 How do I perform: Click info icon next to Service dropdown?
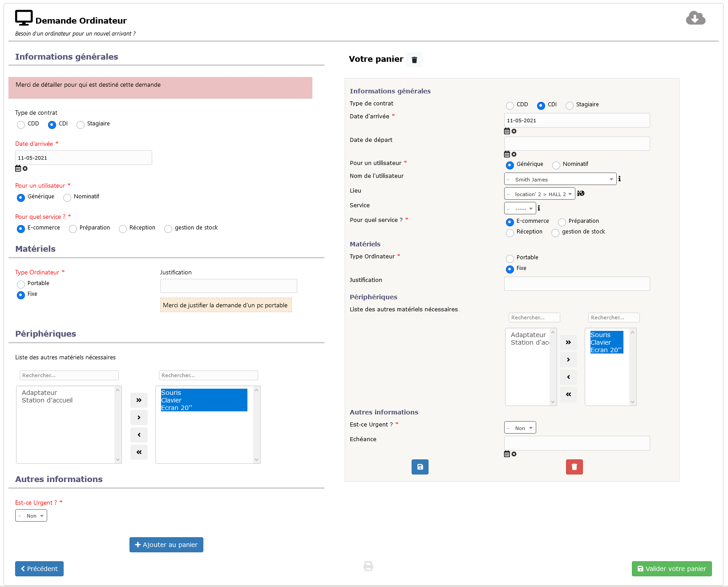539,208
